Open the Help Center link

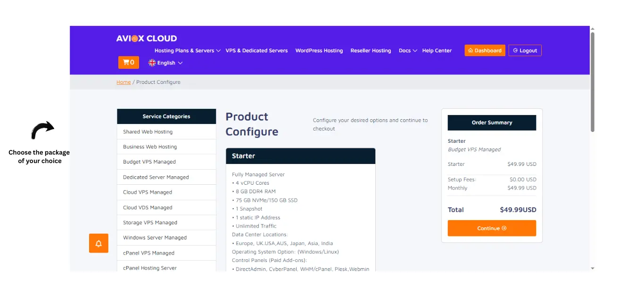click(437, 50)
